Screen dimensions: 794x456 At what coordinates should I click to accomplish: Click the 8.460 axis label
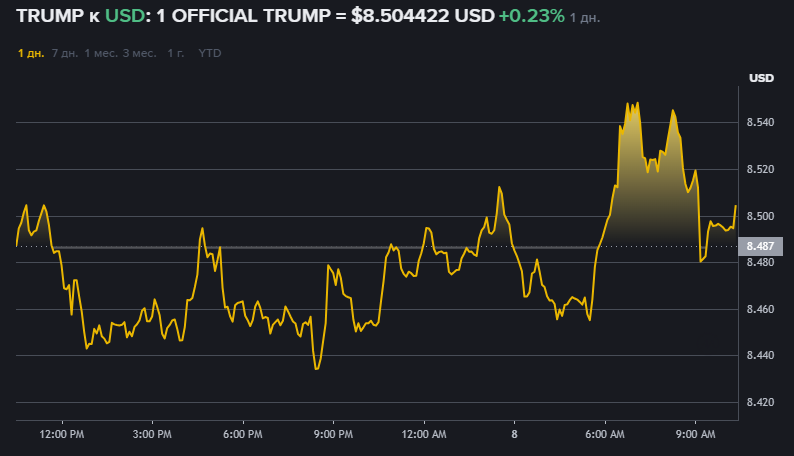tap(761, 309)
